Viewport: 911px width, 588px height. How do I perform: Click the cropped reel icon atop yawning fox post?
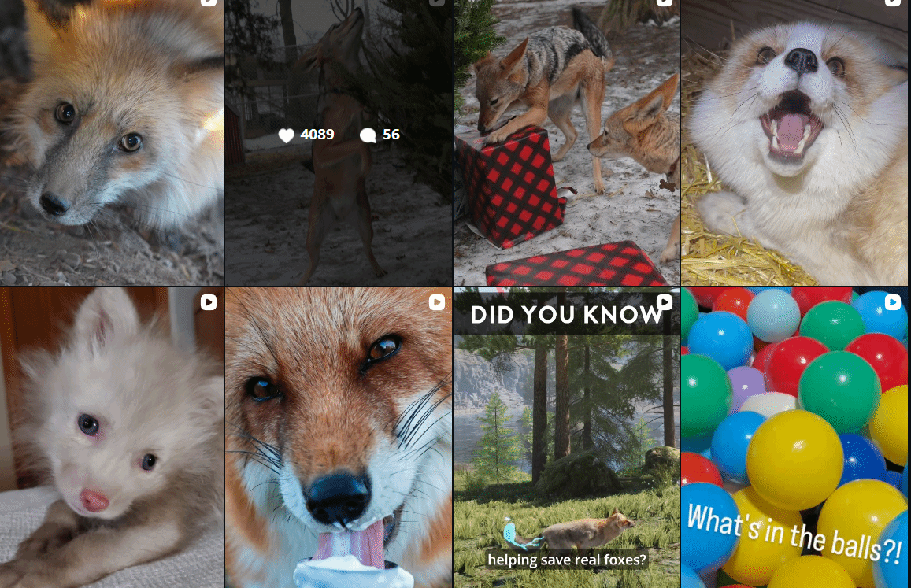[893, 2]
